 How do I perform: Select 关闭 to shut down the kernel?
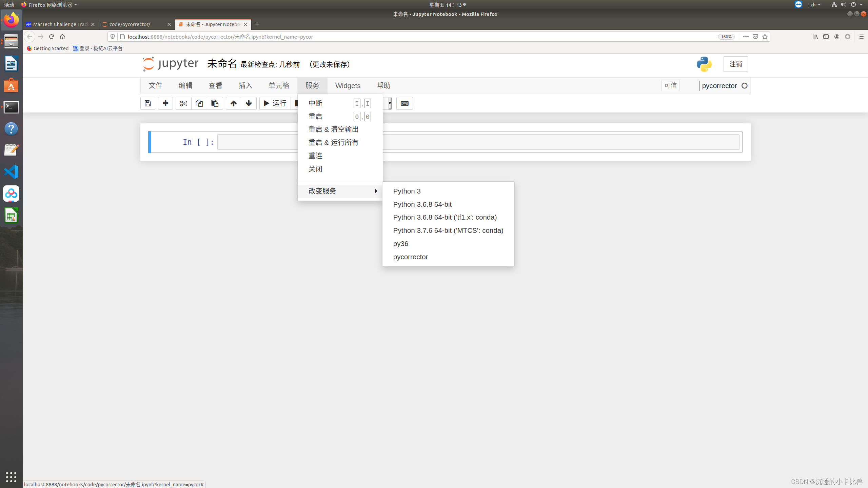pyautogui.click(x=340, y=169)
